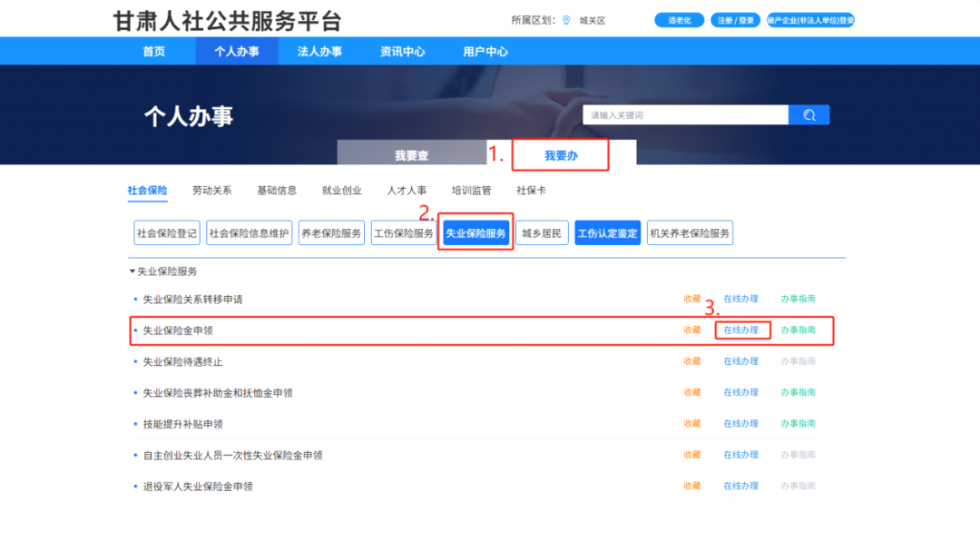The width and height of the screenshot is (980, 552).
Task: Click the 失业保险金申领 item title
Action: tap(178, 330)
